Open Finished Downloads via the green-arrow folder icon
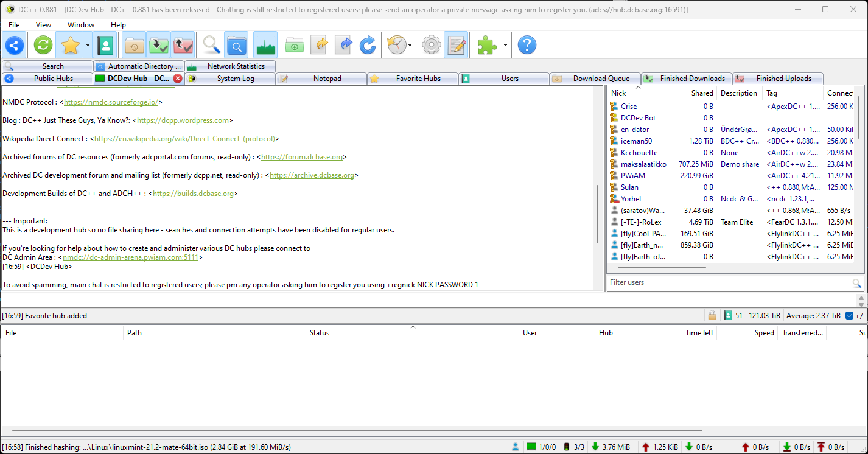 coord(158,45)
